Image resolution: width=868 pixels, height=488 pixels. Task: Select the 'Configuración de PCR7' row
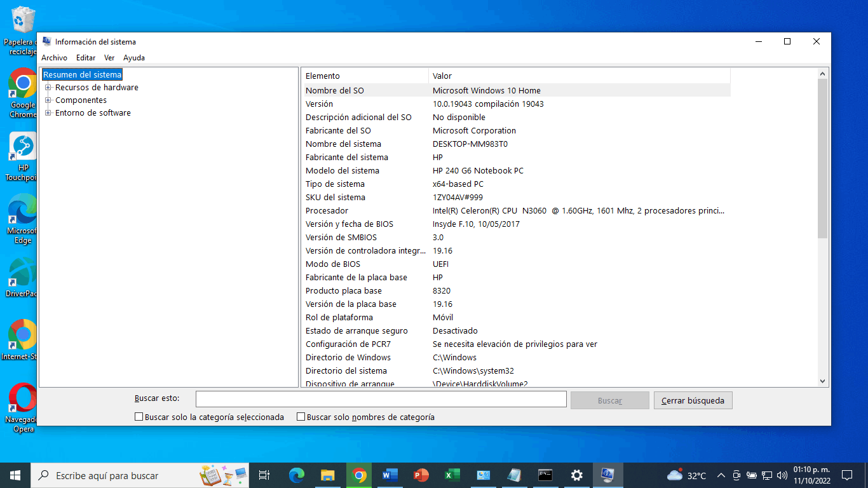pos(517,344)
